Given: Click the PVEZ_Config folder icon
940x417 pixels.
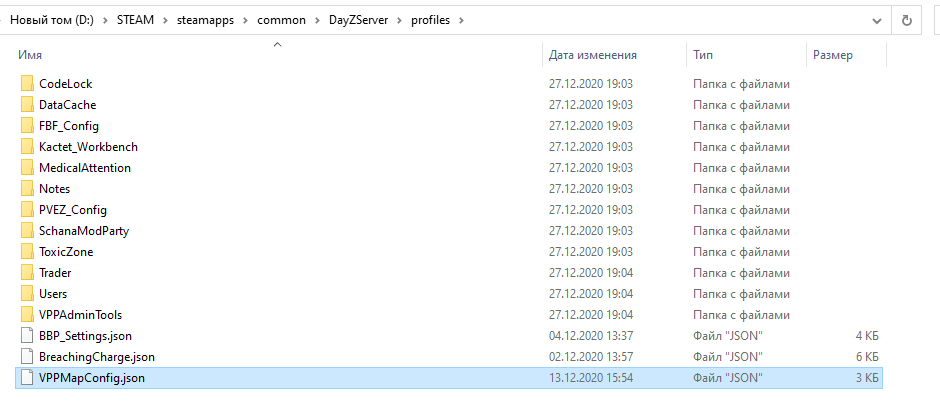Looking at the screenshot, I should (x=26, y=210).
